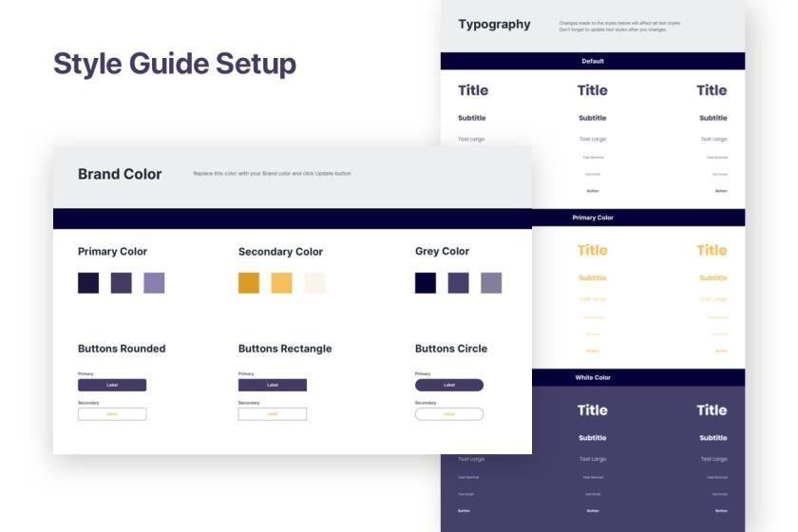Click the Typography panel heading
The height and width of the screenshot is (532, 798).
point(494,25)
